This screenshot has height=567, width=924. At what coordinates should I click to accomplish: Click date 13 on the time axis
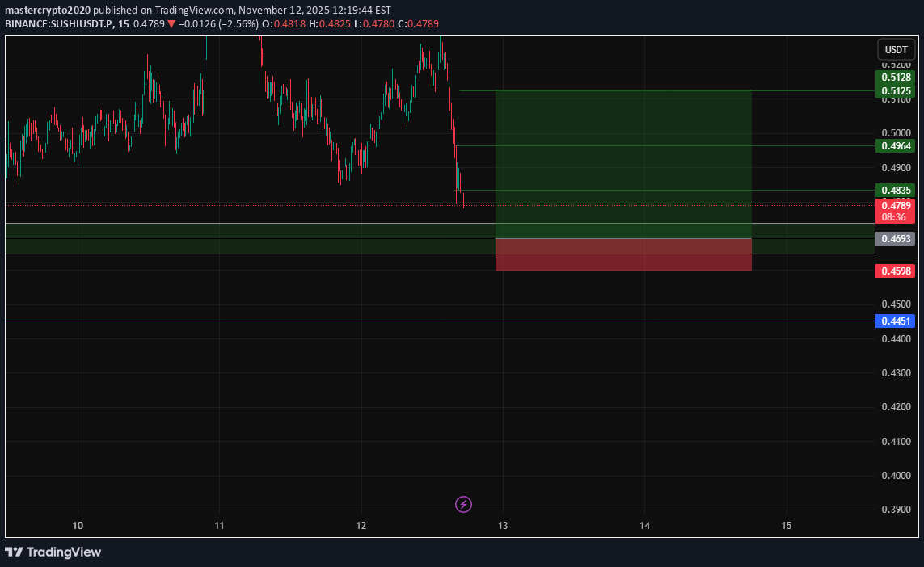point(503,526)
